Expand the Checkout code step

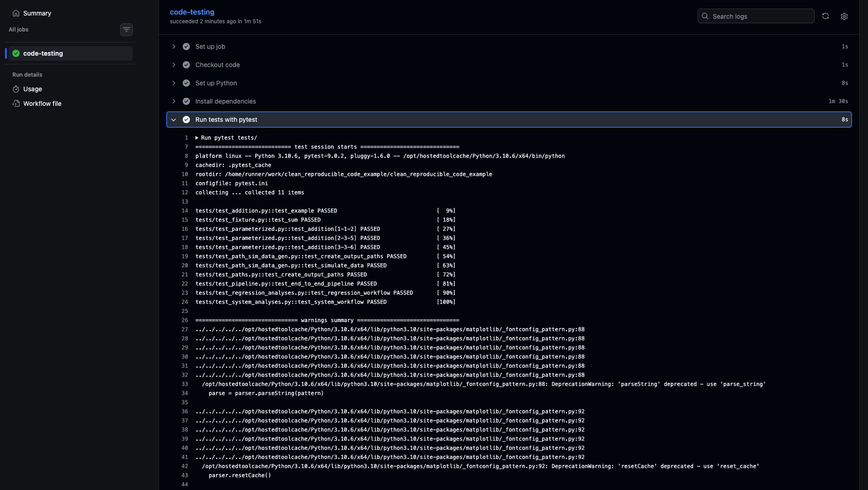(x=174, y=65)
